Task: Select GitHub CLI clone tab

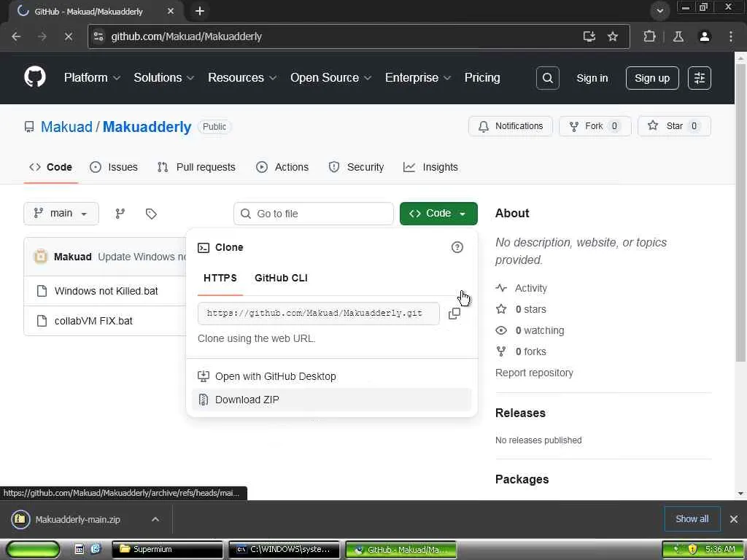Action: click(x=281, y=278)
